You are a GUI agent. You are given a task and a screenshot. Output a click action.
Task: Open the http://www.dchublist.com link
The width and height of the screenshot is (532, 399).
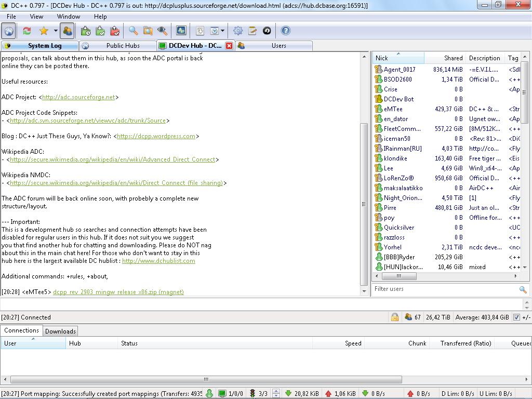[x=158, y=261]
